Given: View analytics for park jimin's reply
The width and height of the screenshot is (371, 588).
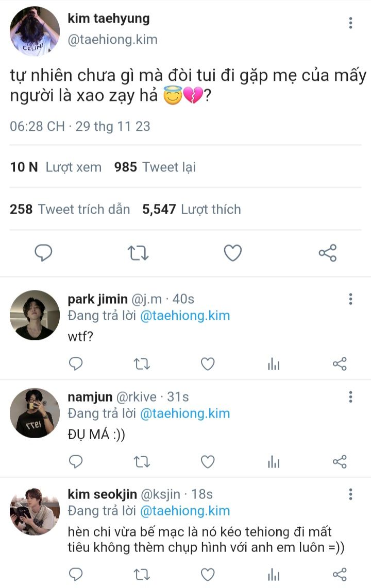Looking at the screenshot, I should click(274, 364).
